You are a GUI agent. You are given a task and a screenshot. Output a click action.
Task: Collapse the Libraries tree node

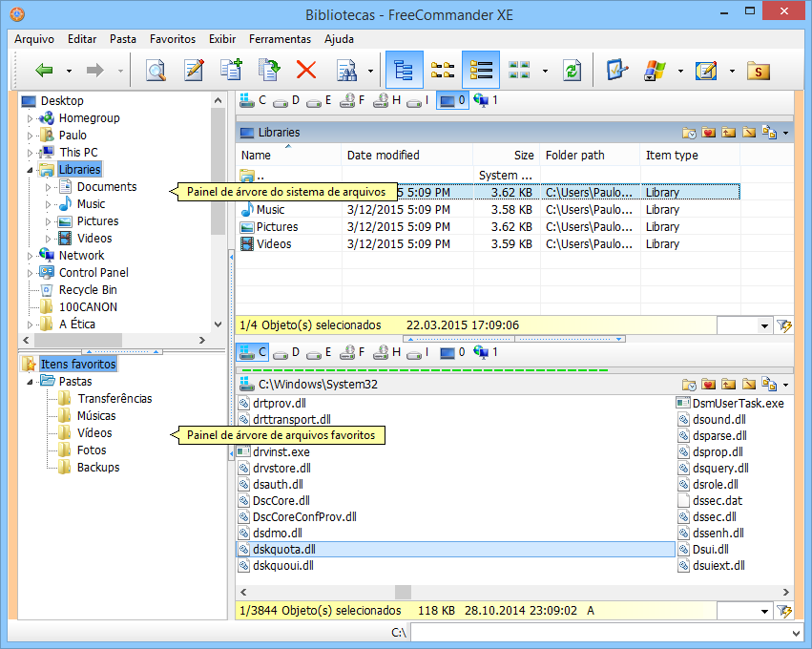click(x=30, y=170)
